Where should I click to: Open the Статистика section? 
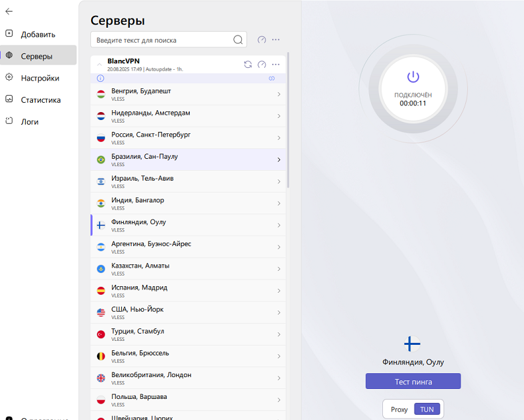(40, 100)
